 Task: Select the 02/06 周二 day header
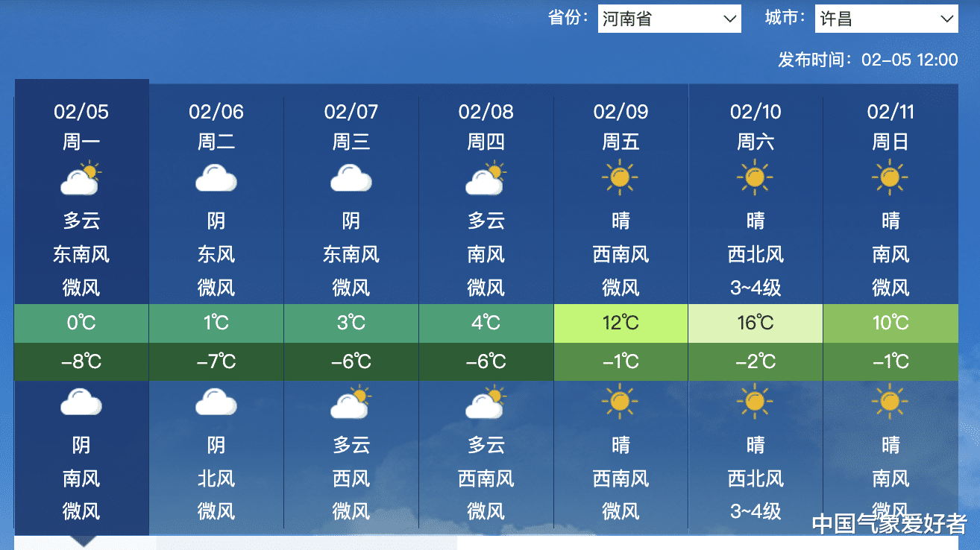pos(216,126)
